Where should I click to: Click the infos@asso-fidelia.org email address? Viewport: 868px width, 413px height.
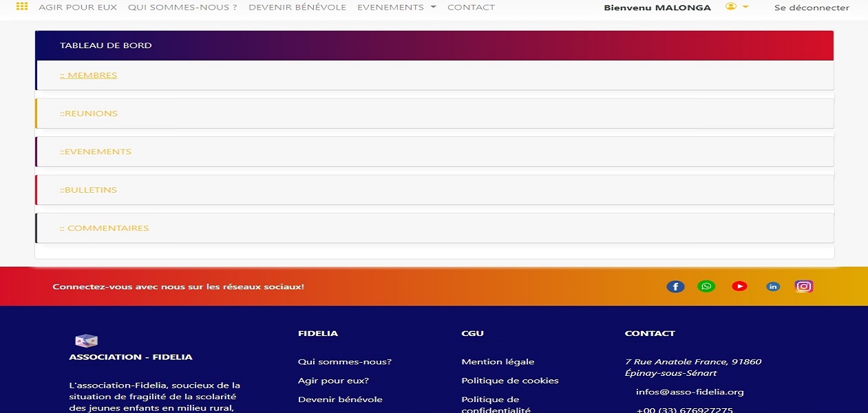click(x=690, y=392)
